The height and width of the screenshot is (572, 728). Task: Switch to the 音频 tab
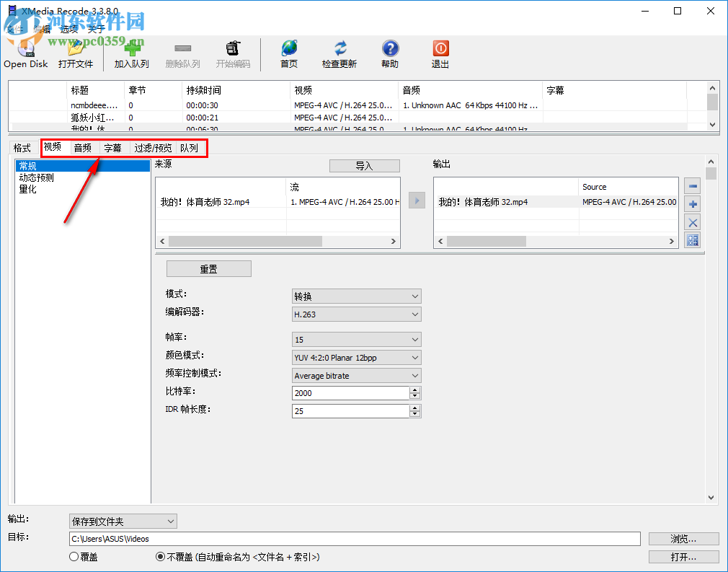pos(81,147)
